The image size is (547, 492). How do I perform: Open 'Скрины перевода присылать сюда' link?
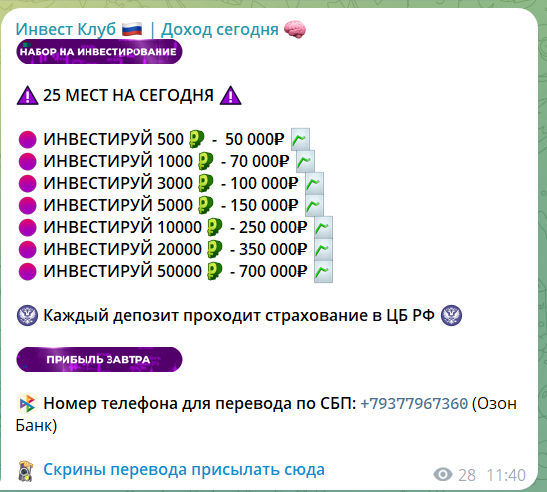click(x=184, y=470)
